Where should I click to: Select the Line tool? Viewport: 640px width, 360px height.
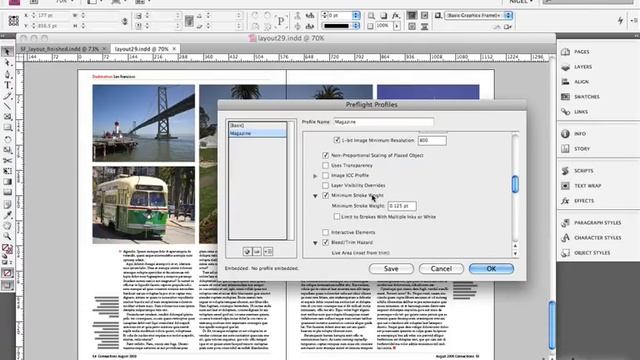coord(7,107)
